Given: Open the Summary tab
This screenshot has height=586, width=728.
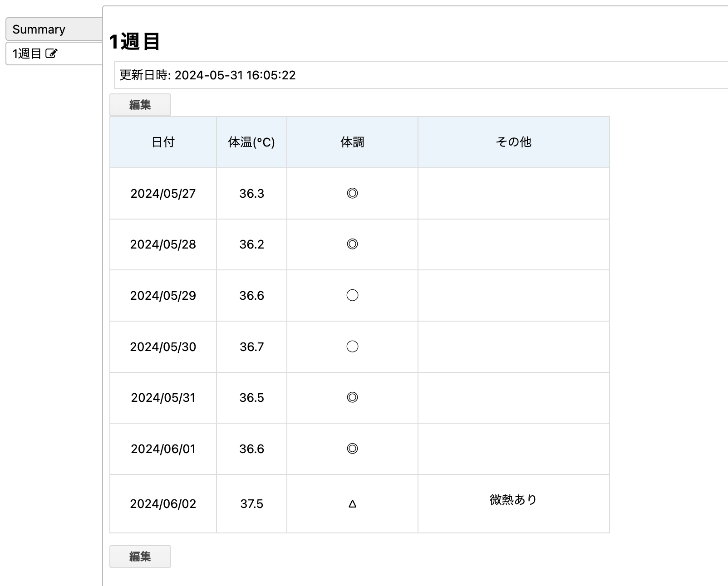Looking at the screenshot, I should tap(54, 29).
